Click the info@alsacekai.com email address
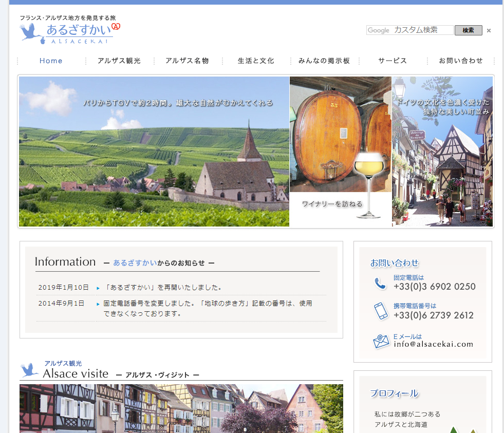The image size is (504, 433). [433, 344]
